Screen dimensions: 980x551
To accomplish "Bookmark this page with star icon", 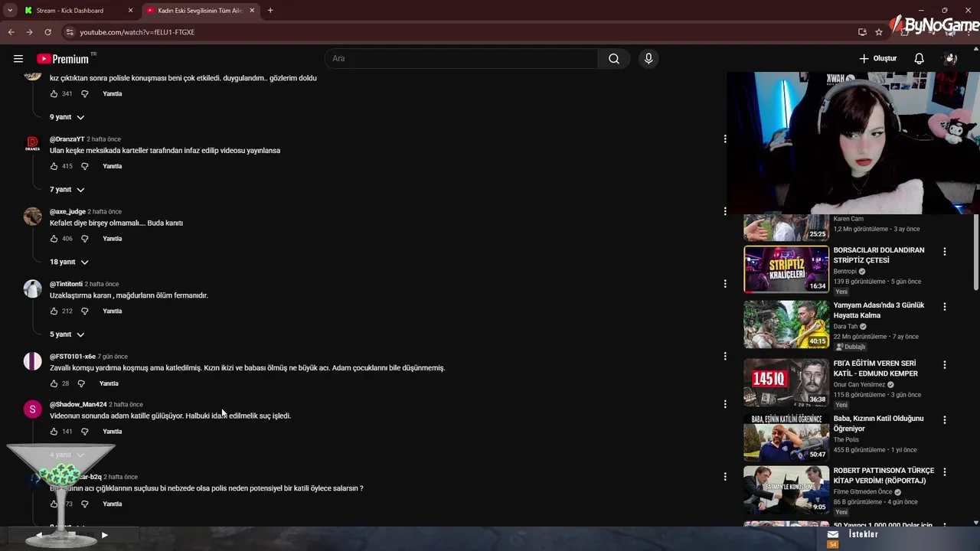I will coord(879,32).
